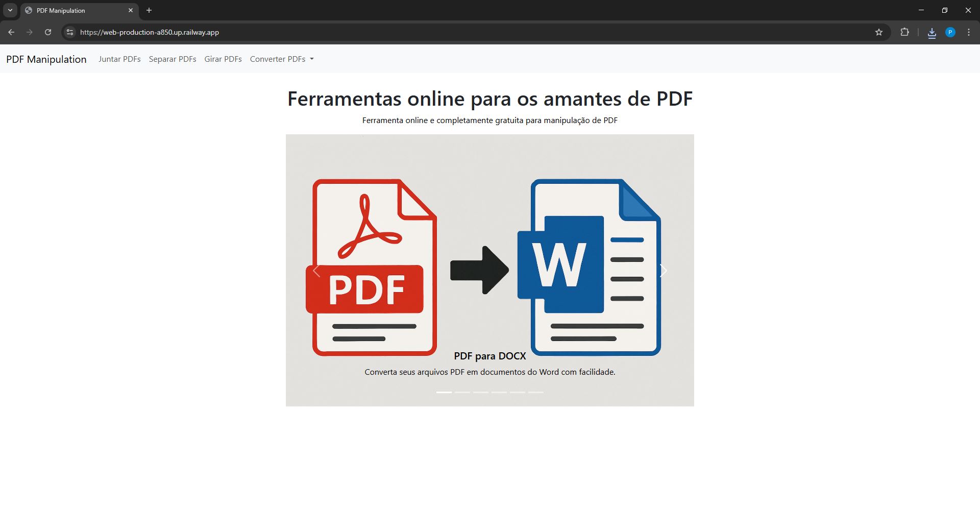Open the Chrome three-dot menu
Viewport: 980px width, 531px height.
click(969, 32)
